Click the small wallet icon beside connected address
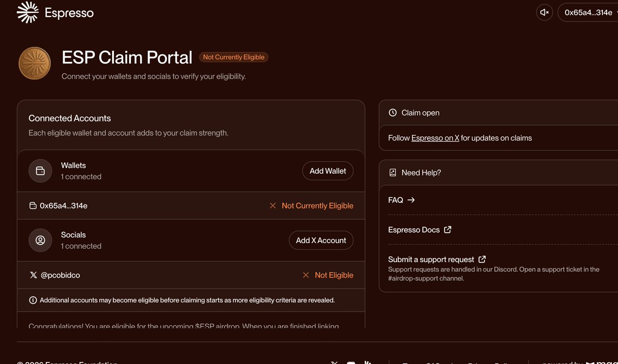This screenshot has width=618, height=364. [x=33, y=206]
